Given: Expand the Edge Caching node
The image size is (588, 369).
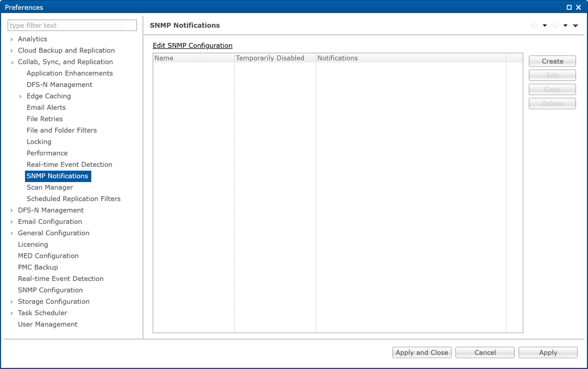Looking at the screenshot, I should click(21, 96).
